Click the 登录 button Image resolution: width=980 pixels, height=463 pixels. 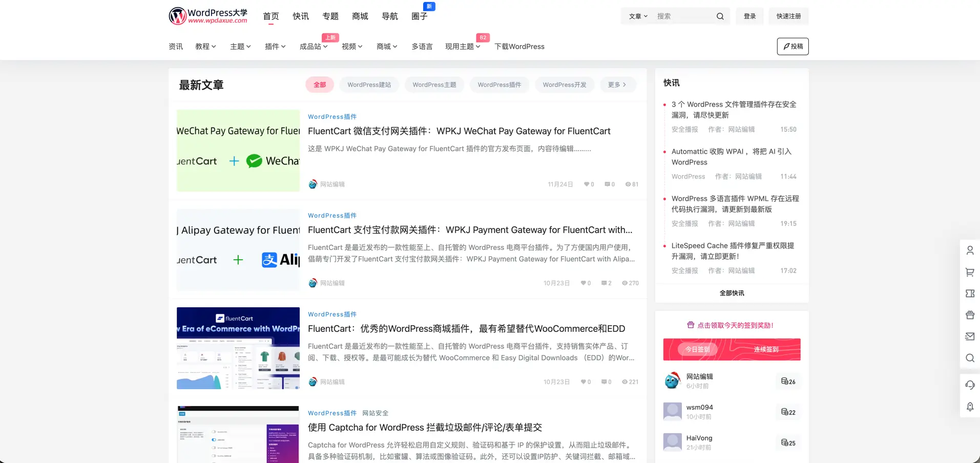pyautogui.click(x=750, y=16)
